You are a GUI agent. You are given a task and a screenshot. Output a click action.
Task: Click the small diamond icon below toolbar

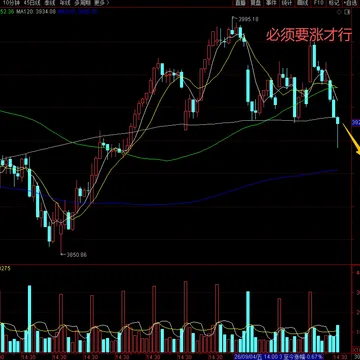[x=340, y=12]
